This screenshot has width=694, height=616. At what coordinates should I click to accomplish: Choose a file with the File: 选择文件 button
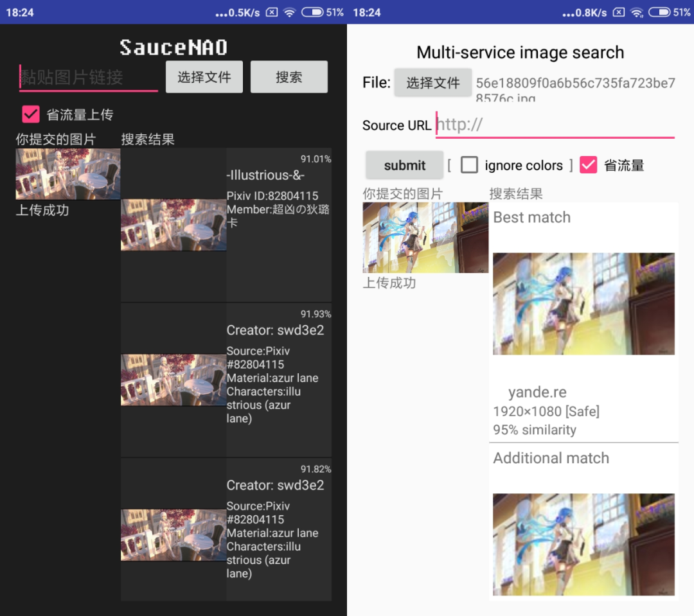pos(433,83)
